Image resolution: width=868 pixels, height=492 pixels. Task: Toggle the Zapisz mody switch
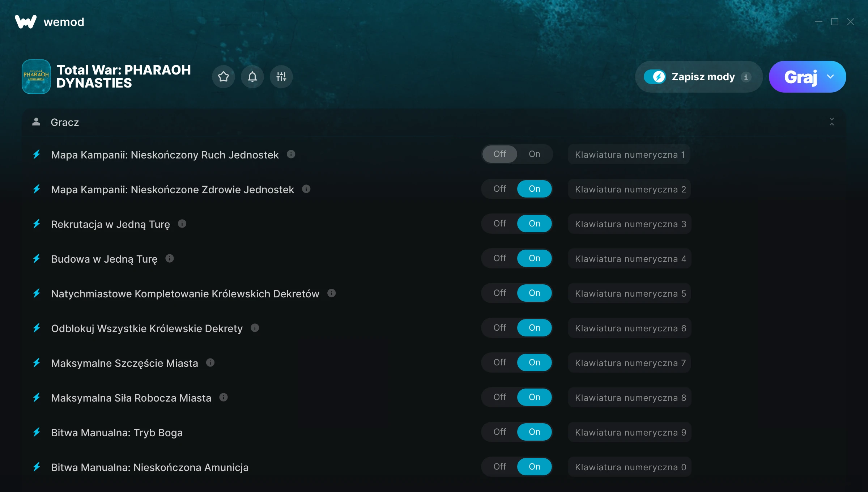[x=655, y=77]
